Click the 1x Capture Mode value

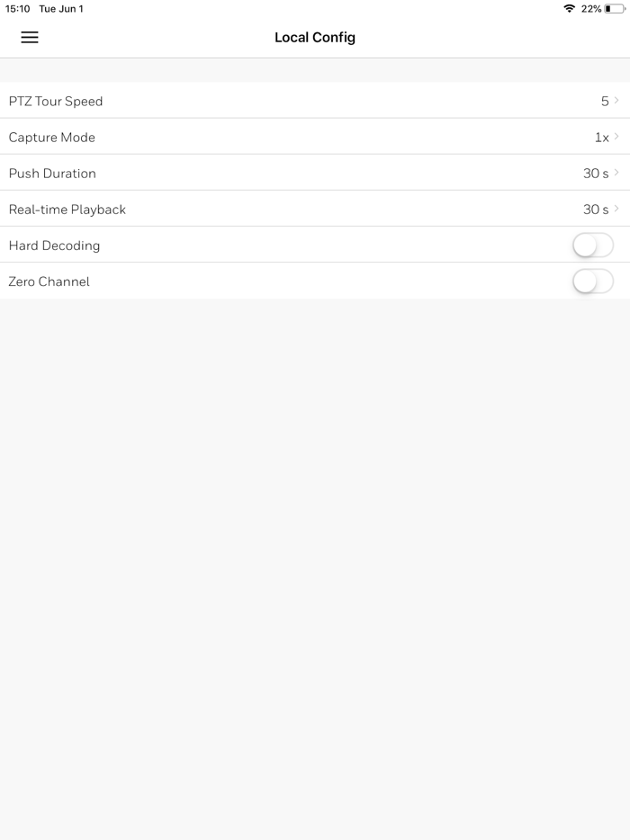599,137
